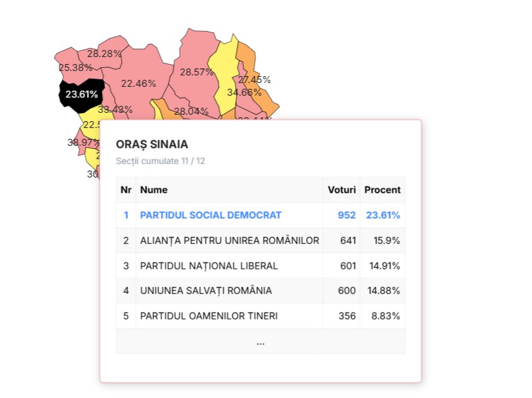Click the region labeled 38.97%

(83, 143)
